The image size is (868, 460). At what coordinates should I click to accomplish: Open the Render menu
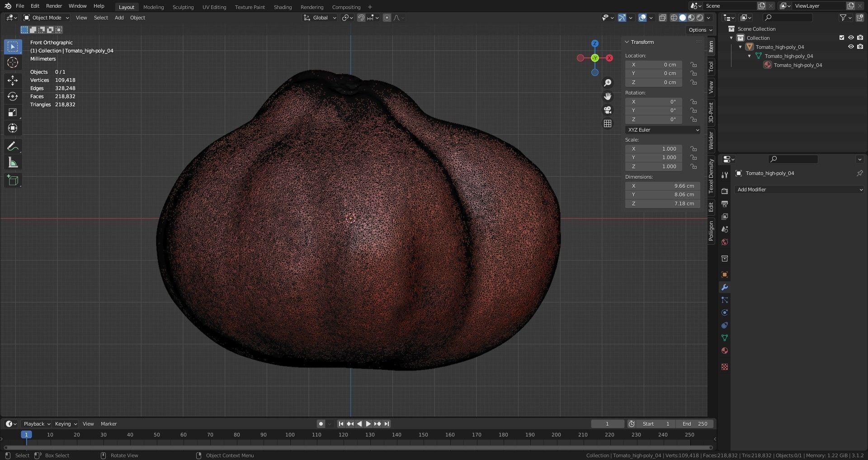(54, 6)
